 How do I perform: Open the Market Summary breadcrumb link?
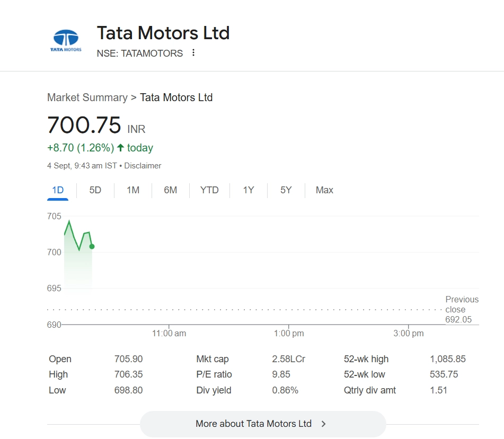87,97
